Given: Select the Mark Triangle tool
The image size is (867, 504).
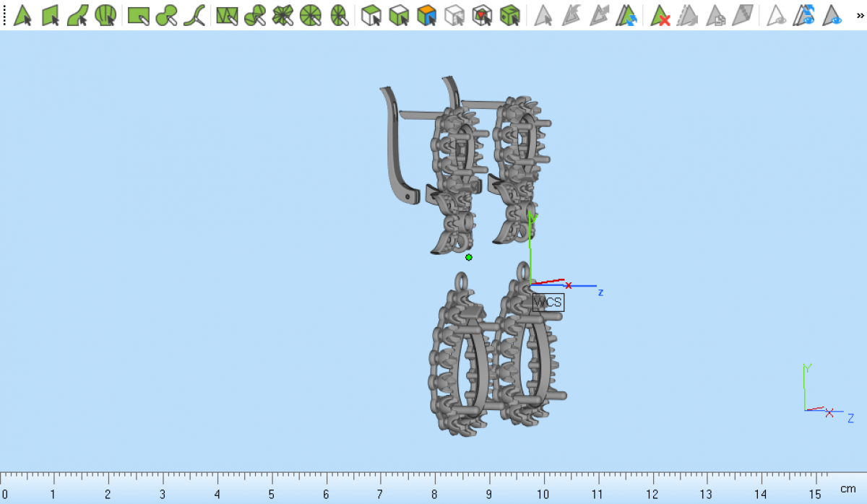Looking at the screenshot, I should [22, 15].
